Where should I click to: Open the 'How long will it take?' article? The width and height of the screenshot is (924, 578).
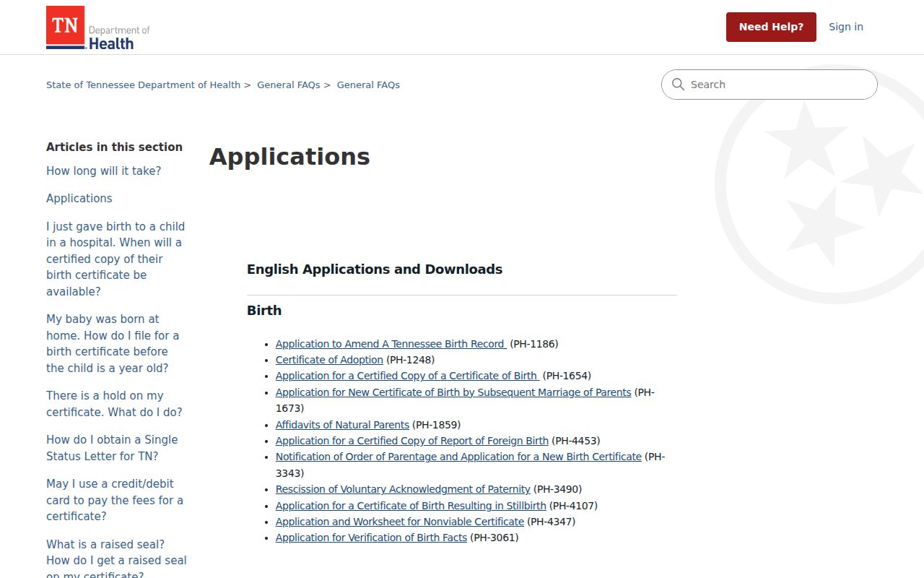tap(104, 171)
